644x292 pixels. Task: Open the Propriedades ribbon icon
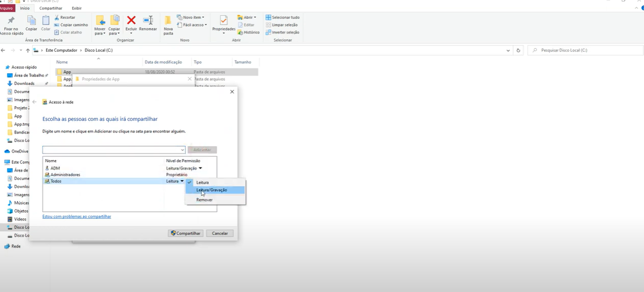(223, 21)
